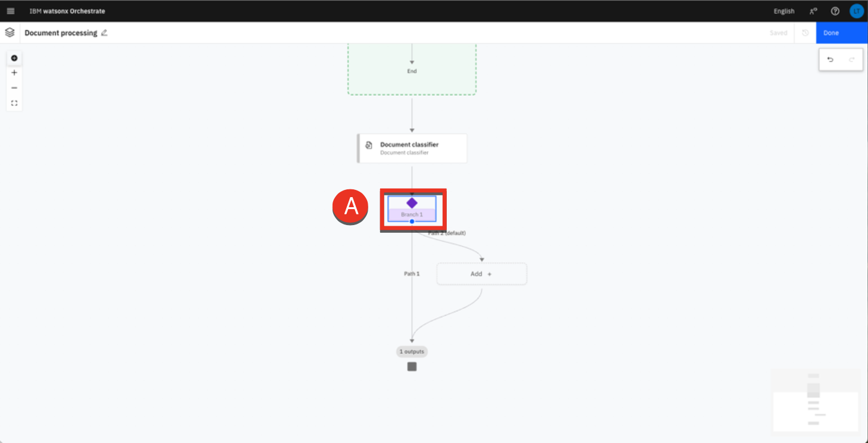
Task: Click the Add + placeholder node
Action: [481, 274]
